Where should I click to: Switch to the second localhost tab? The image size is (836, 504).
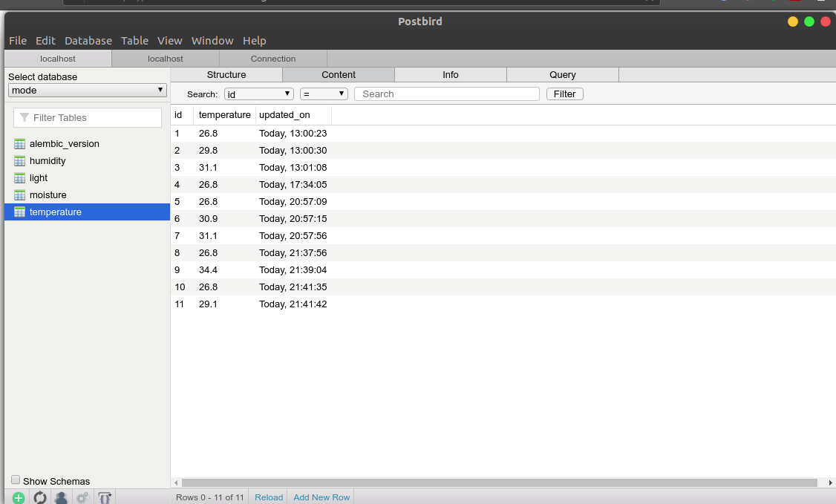166,59
